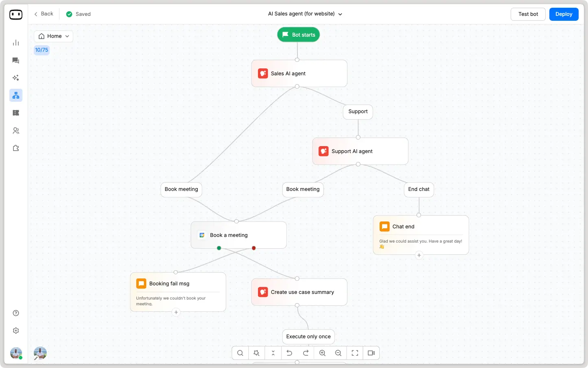Open bot name dropdown at the top
Screen dimensions: 588x368
coord(340,14)
